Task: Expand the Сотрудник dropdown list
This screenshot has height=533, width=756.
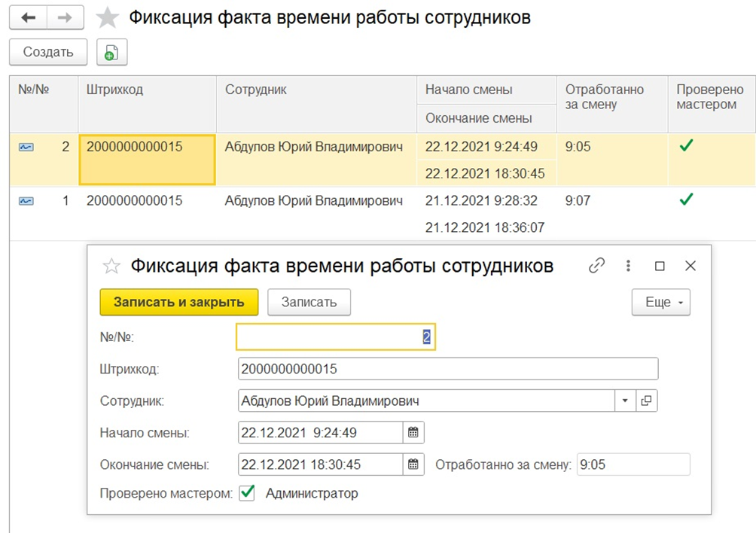Action: click(625, 401)
